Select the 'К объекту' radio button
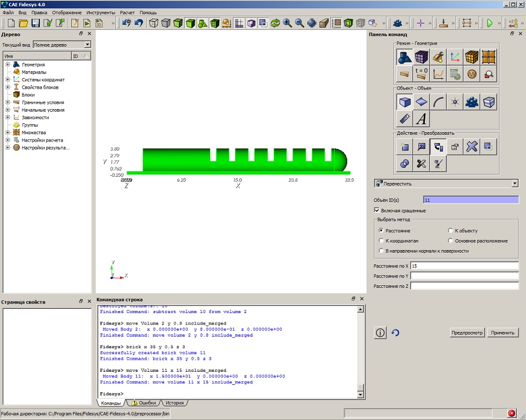Viewport: 526px width, 420px height. coord(450,231)
